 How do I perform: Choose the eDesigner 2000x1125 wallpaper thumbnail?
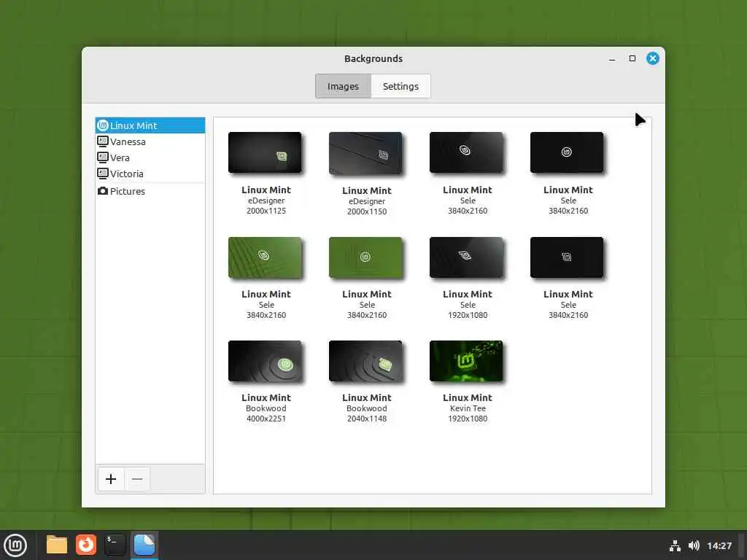265,152
